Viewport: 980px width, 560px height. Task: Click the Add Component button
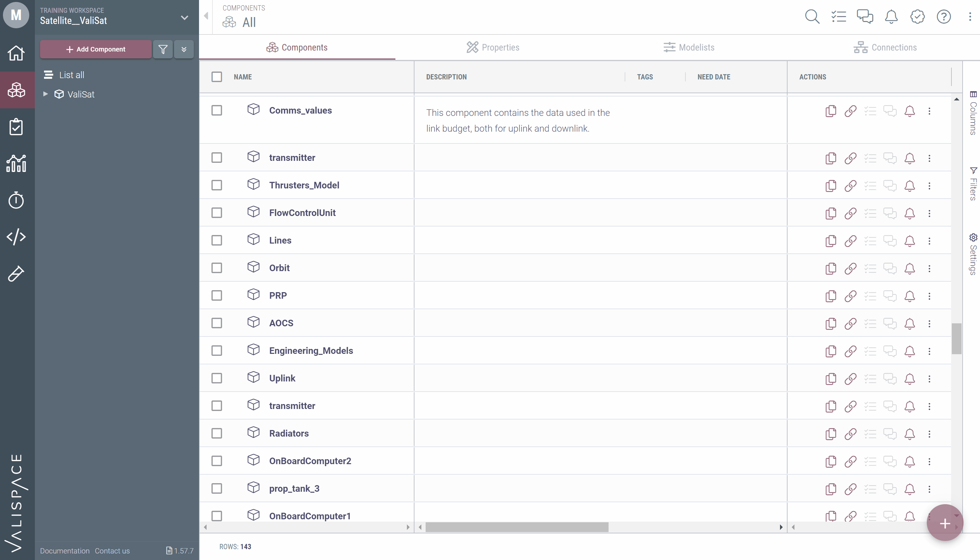(96, 49)
